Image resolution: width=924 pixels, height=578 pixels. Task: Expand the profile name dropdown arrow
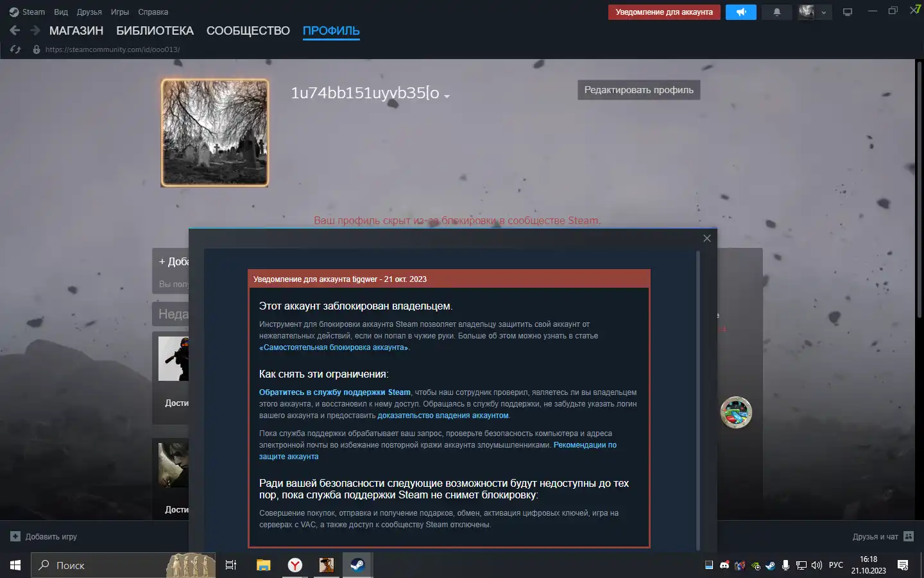point(447,96)
